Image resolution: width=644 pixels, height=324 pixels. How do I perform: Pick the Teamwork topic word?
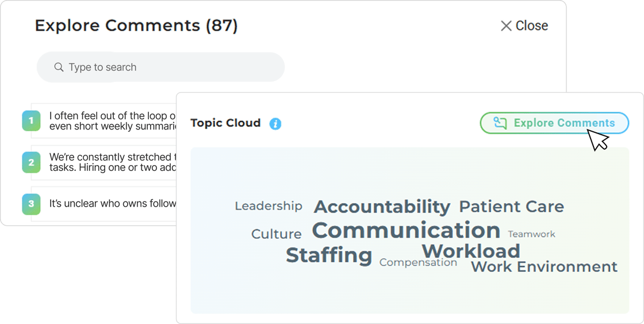531,234
